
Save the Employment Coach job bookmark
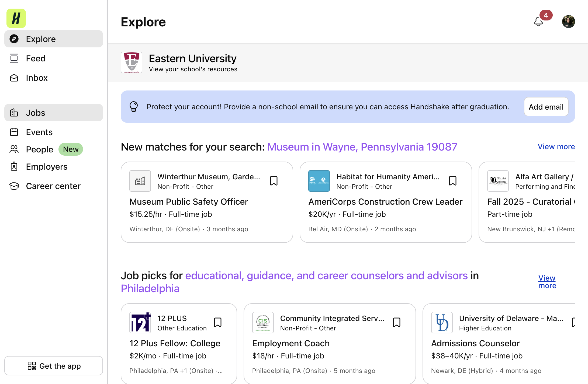tap(397, 322)
